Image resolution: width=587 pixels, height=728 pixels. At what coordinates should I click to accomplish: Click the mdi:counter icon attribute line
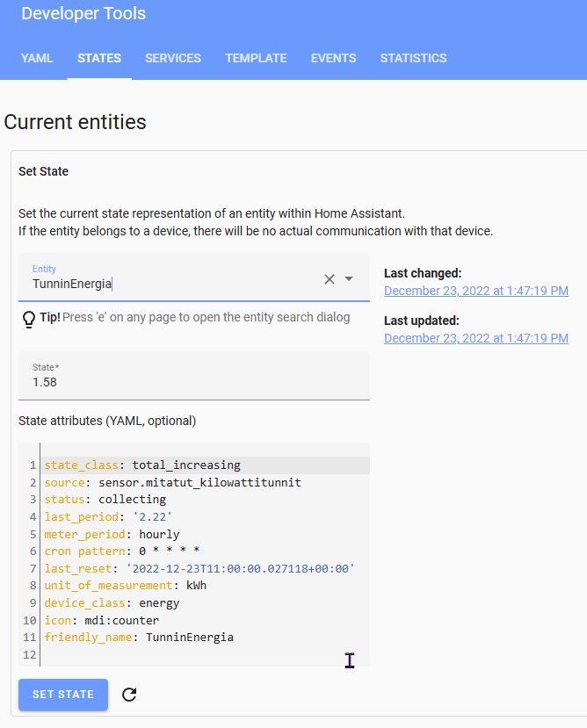pyautogui.click(x=101, y=620)
